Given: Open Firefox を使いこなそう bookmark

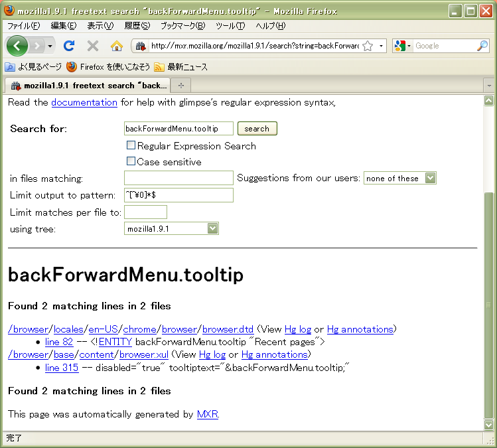Looking at the screenshot, I should (x=108, y=67).
